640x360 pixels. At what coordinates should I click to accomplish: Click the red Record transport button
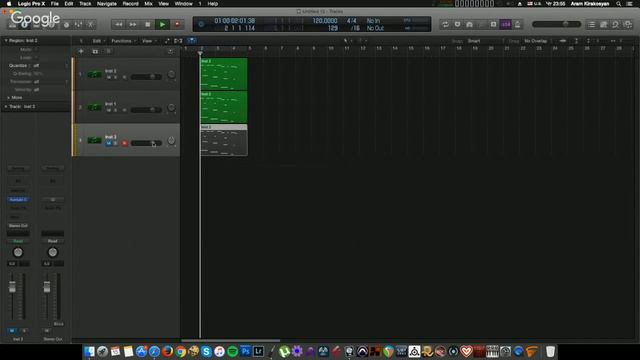tap(177, 24)
